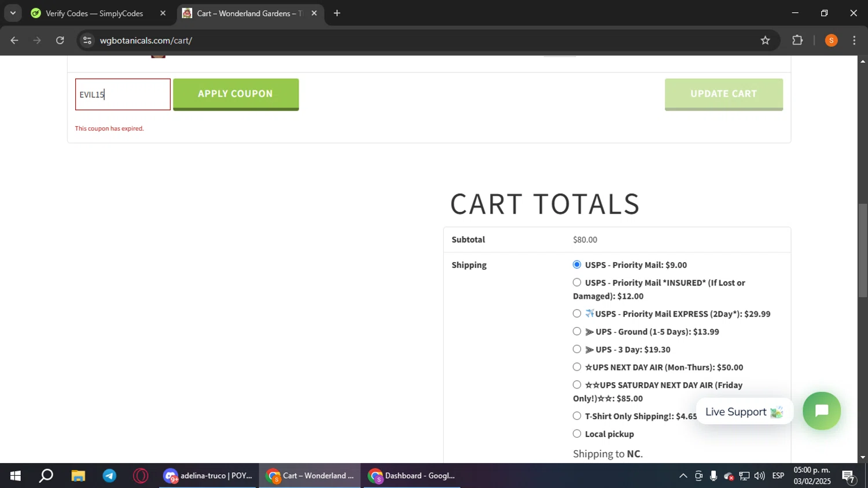The width and height of the screenshot is (868, 488).
Task: Reload the cart page
Action: coord(60,41)
